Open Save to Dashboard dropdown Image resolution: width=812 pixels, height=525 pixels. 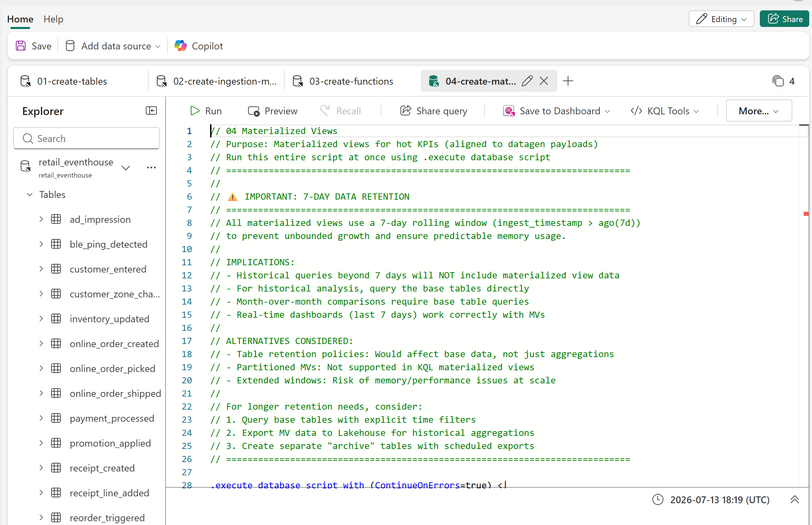(557, 111)
